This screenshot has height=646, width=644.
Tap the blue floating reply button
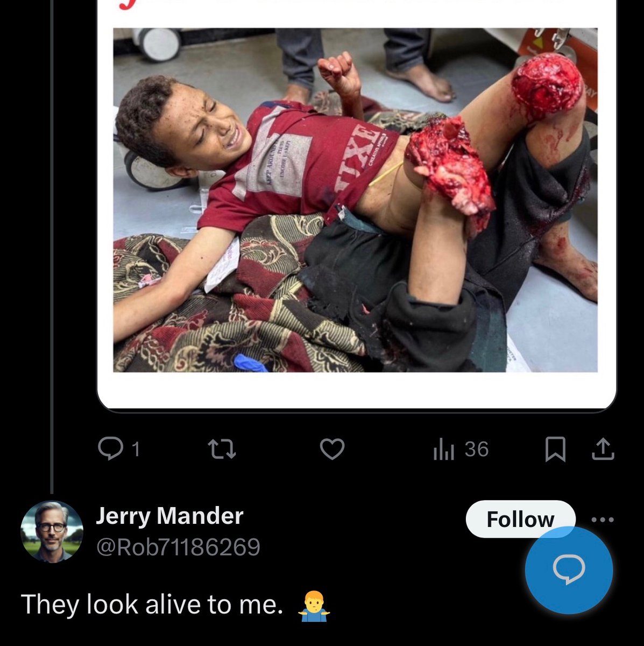point(569,570)
